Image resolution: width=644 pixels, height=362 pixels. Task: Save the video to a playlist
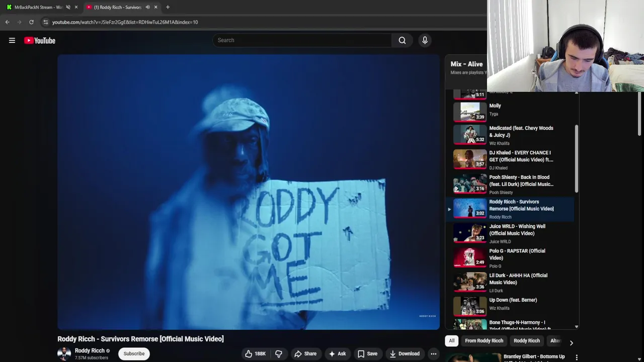pos(367,354)
